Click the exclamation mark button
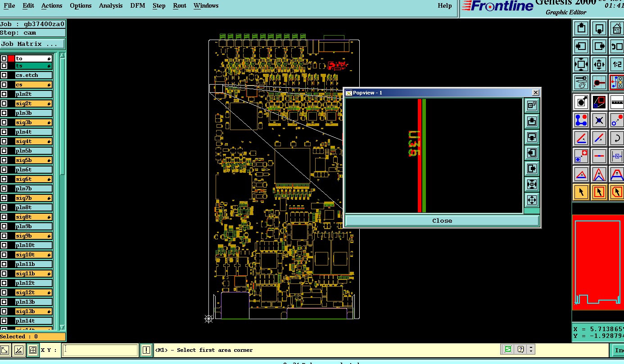 tap(146, 350)
